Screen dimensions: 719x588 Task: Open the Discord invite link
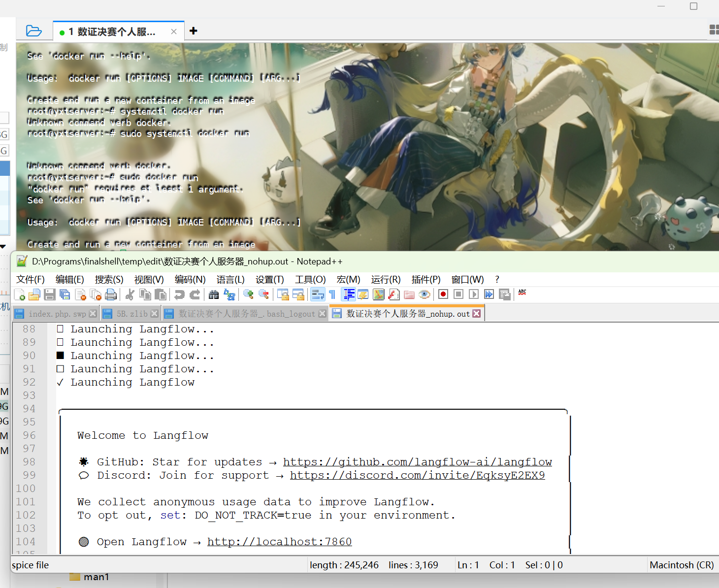pos(418,475)
